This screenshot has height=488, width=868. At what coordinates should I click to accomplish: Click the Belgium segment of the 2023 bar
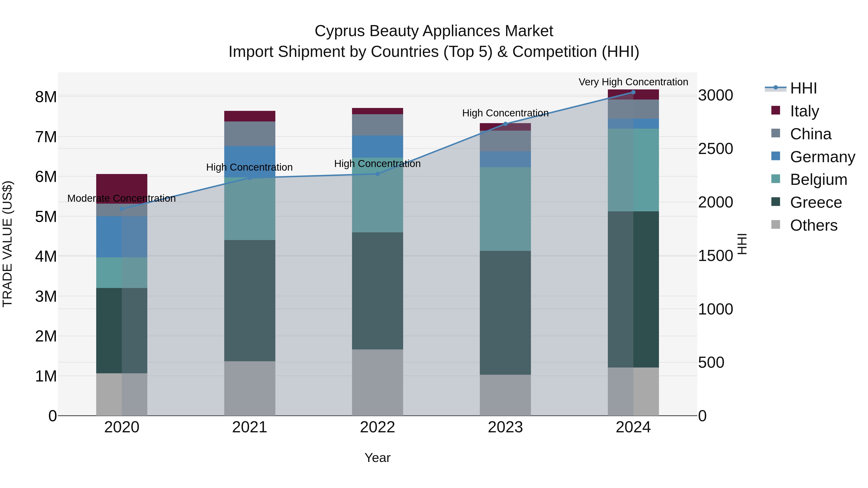pyautogui.click(x=505, y=209)
